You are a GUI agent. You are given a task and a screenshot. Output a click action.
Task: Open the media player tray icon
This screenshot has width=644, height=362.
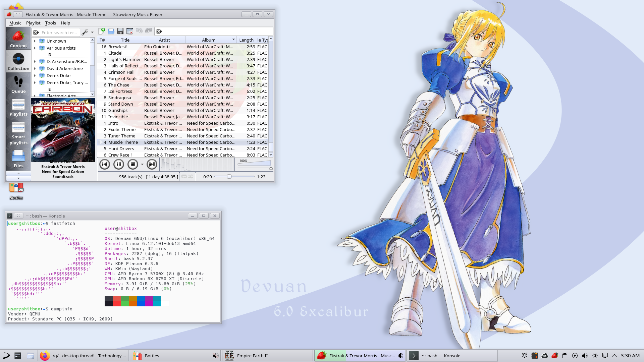pos(575,356)
